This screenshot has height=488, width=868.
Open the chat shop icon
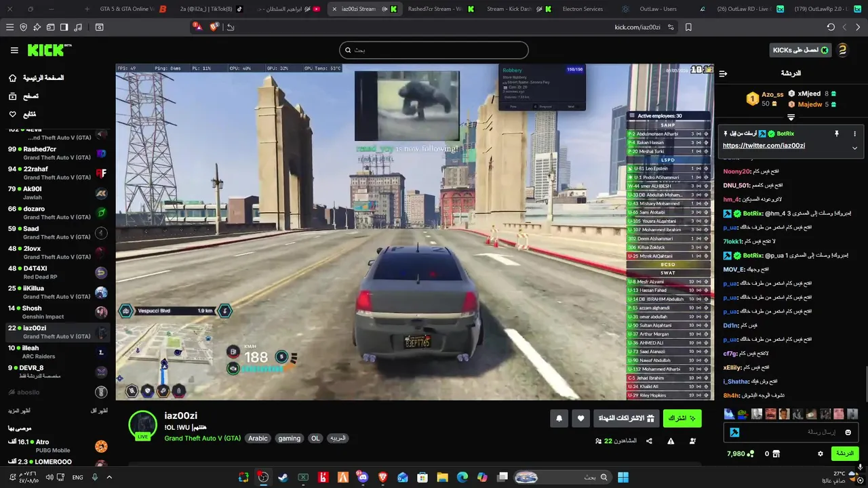(x=776, y=453)
